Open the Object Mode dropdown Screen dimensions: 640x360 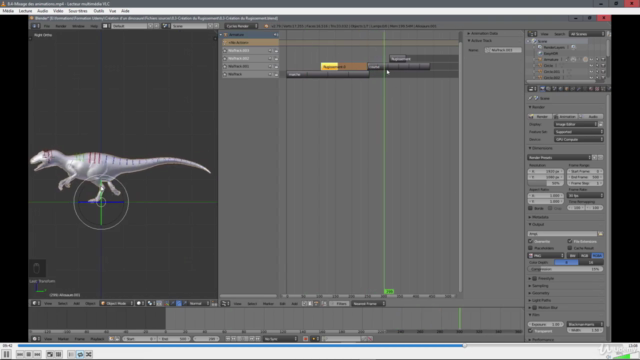[117, 303]
